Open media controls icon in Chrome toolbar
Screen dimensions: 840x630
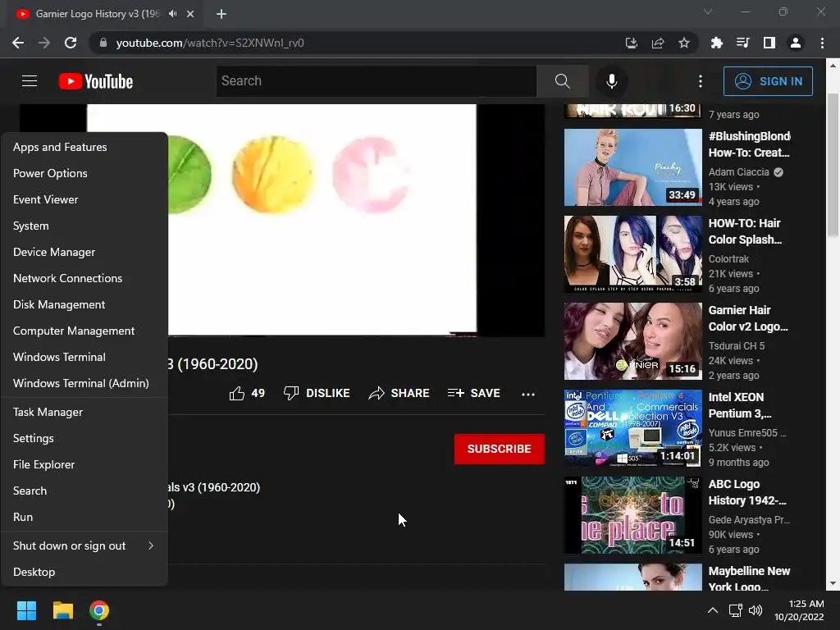[742, 43]
